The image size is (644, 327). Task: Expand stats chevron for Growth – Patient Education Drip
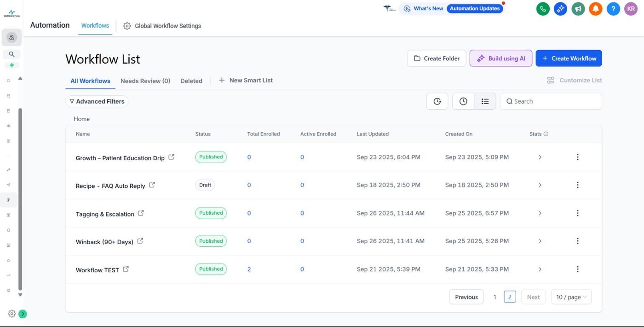[540, 157]
